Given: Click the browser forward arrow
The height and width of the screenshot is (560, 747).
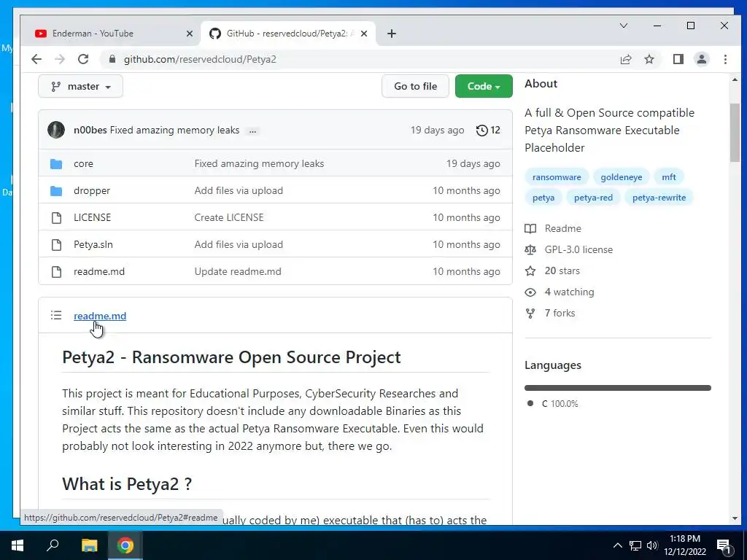Looking at the screenshot, I should tap(60, 59).
